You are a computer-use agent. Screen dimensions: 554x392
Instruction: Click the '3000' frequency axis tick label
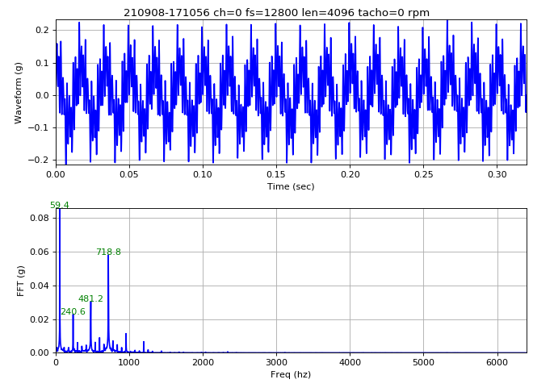(276, 363)
